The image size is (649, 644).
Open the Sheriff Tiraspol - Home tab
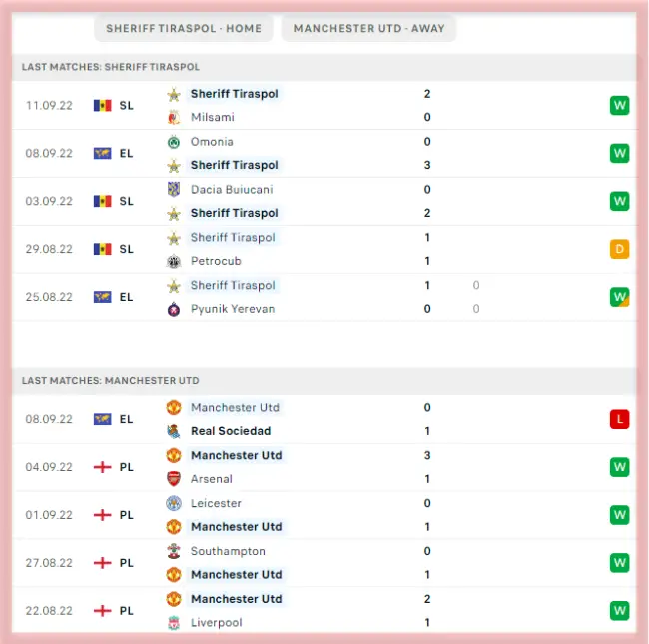tap(184, 28)
